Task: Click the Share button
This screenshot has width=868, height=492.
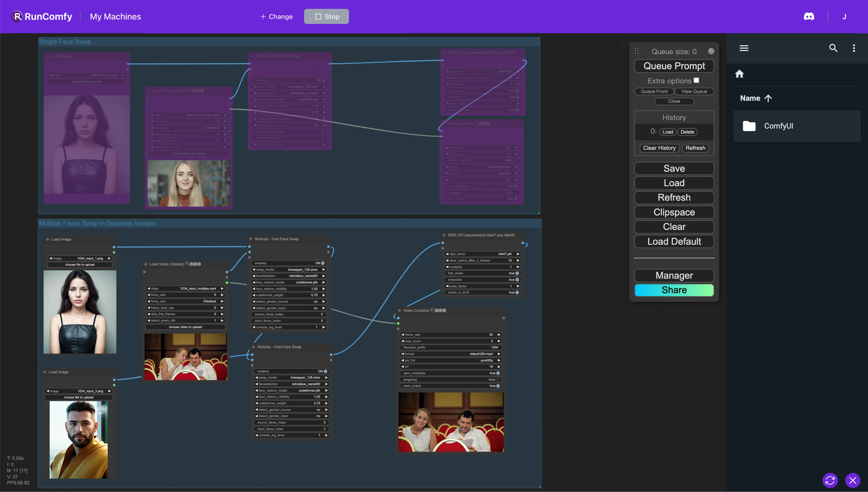Action: tap(674, 290)
